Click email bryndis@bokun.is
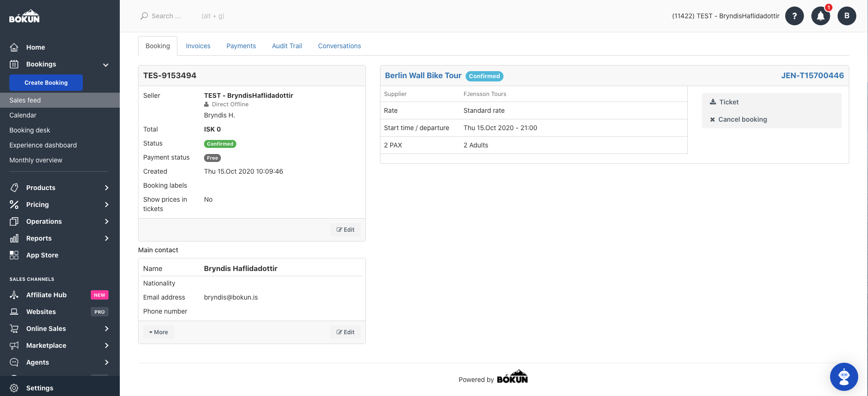This screenshot has height=396, width=868. click(231, 297)
